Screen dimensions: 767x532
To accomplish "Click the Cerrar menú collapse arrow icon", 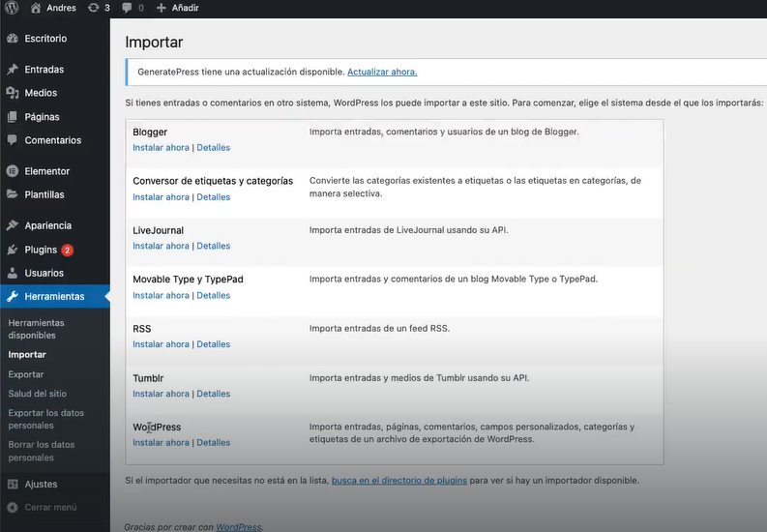I will pos(13,508).
